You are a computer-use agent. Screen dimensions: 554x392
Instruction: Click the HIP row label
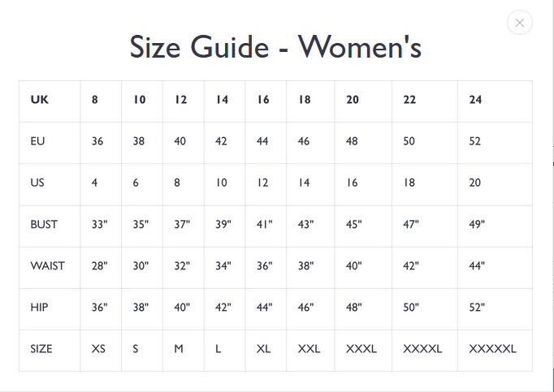coord(37,308)
